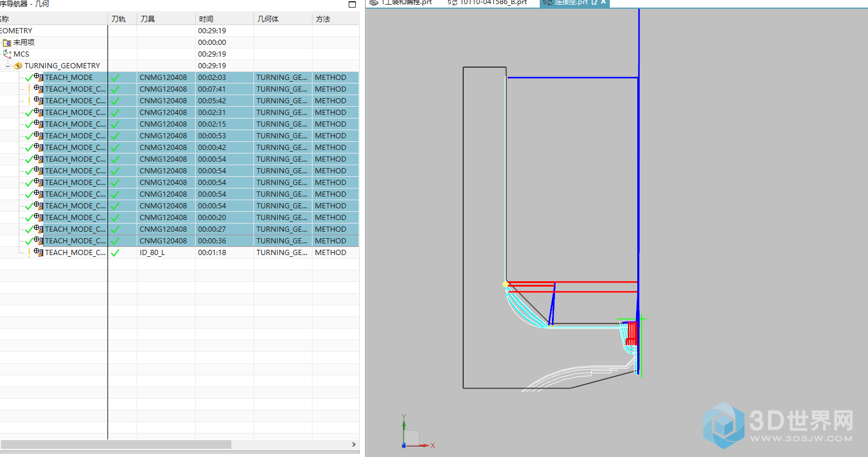Select the TEACH_MODE operation name
Viewport: 868px width, 457px height.
(x=69, y=78)
